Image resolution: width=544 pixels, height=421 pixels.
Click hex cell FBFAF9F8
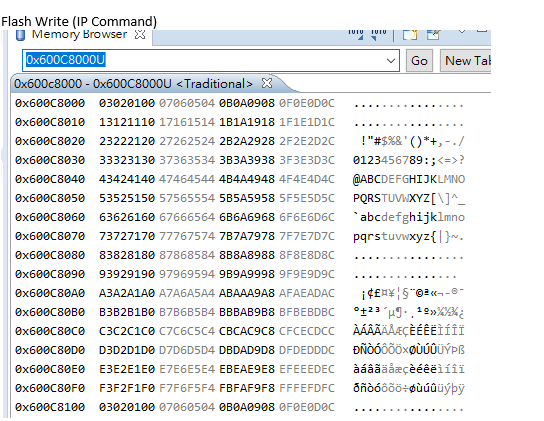click(x=247, y=388)
